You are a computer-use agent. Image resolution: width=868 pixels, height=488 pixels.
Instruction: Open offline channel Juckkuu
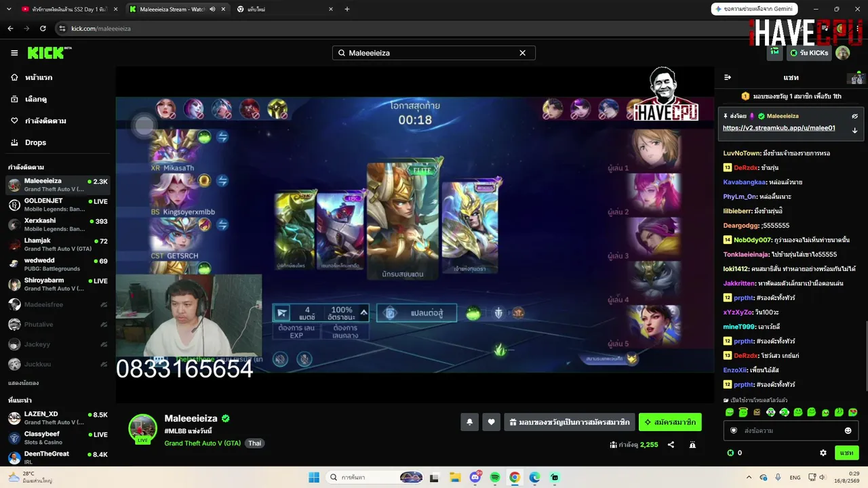click(x=57, y=364)
